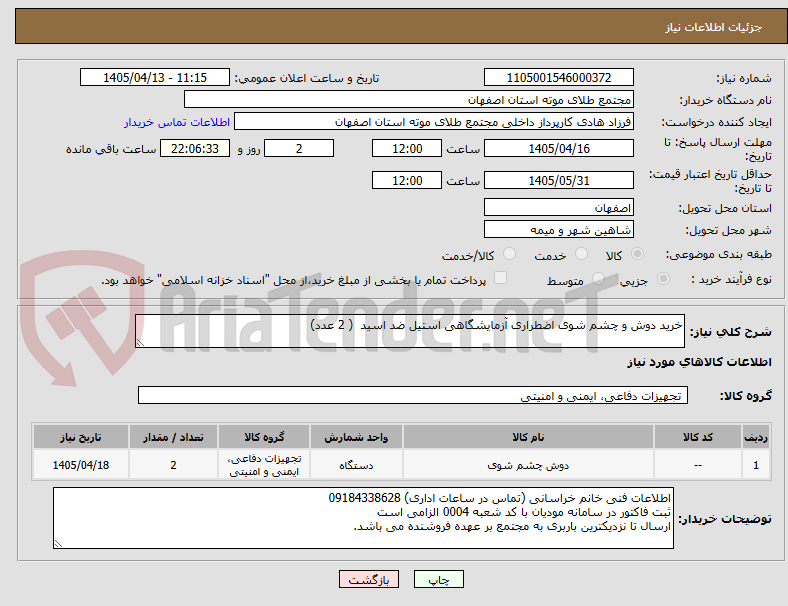
Task: Select the جزیی purchase type radio
Action: pyautogui.click(x=663, y=278)
